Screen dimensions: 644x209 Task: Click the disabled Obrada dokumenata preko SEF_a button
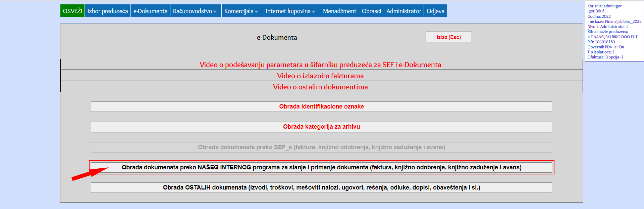[321, 147]
